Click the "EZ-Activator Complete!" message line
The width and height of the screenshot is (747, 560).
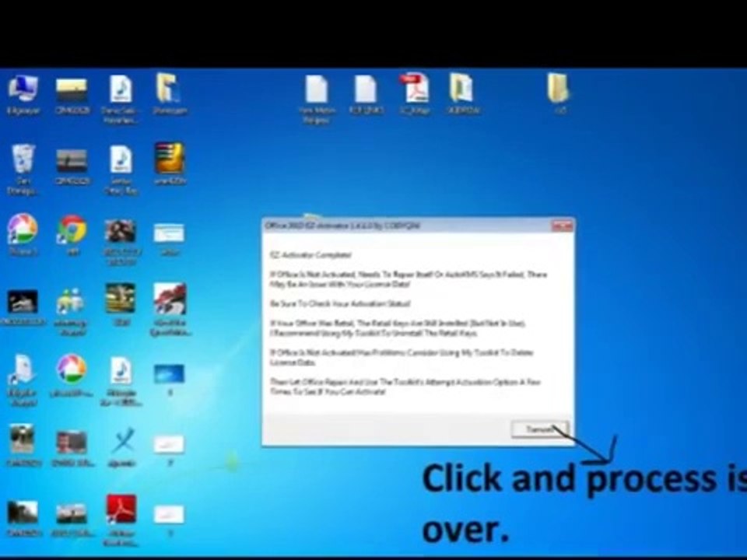click(x=310, y=255)
